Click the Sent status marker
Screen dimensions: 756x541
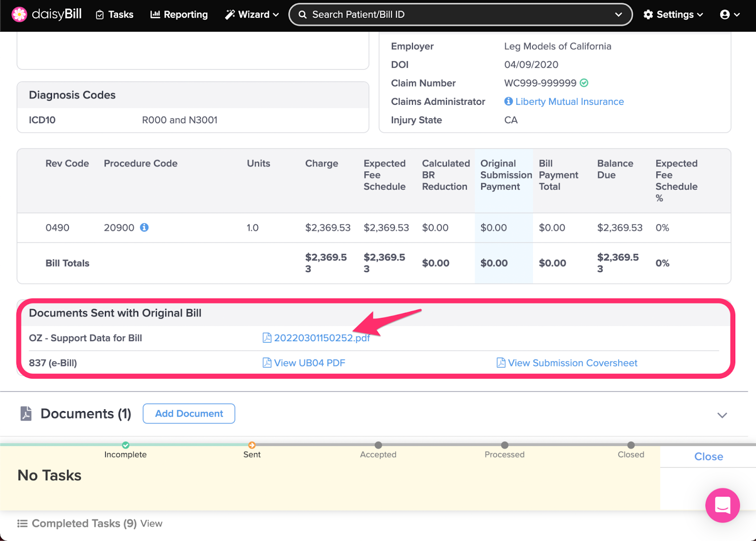(252, 445)
